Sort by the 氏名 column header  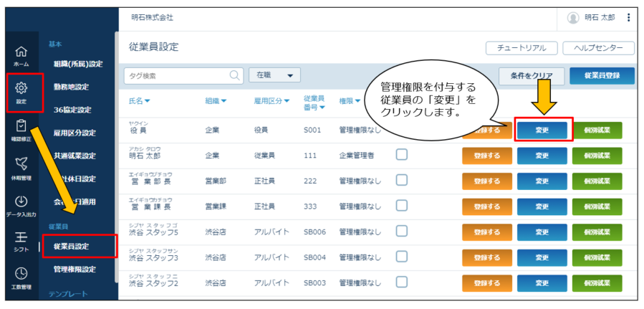[x=140, y=101]
